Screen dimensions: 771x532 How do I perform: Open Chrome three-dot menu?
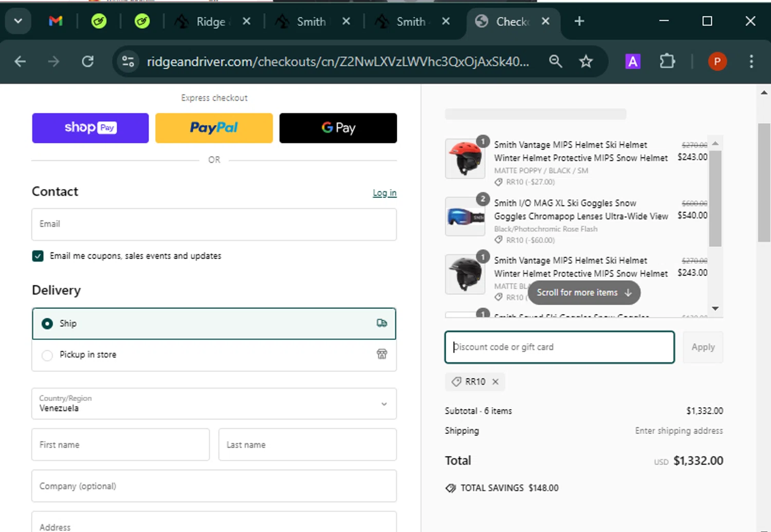pyautogui.click(x=751, y=62)
